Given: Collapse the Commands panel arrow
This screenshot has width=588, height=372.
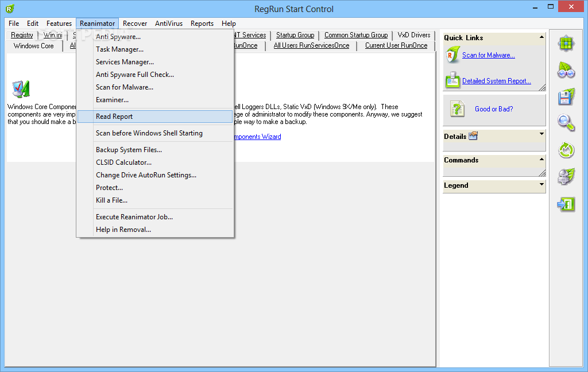Looking at the screenshot, I should click(541, 160).
